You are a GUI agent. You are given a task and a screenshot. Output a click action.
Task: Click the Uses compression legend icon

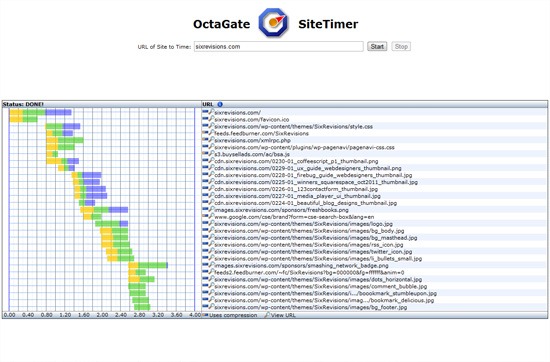point(205,315)
